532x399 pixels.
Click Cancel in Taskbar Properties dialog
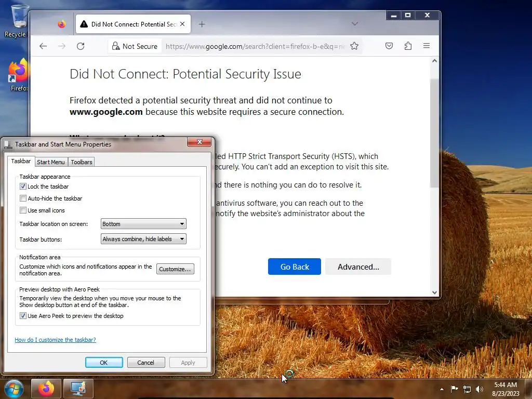click(145, 362)
